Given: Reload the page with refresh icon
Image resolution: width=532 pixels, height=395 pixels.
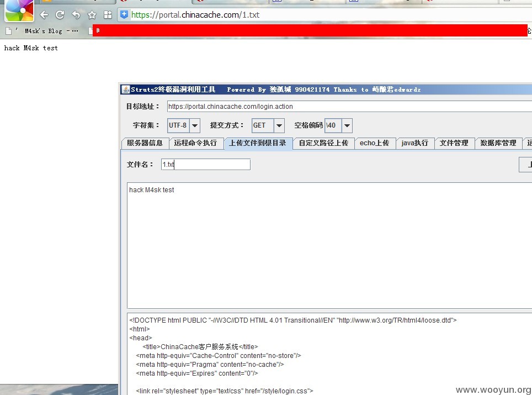Looking at the screenshot, I should pos(60,15).
